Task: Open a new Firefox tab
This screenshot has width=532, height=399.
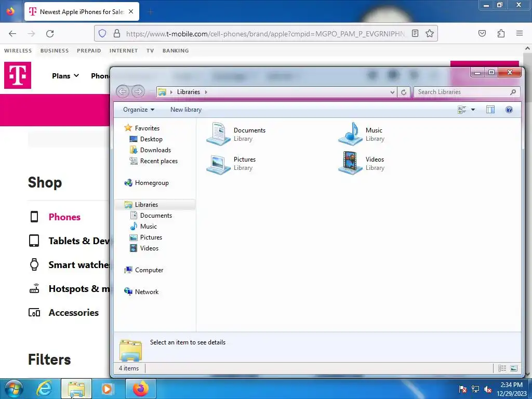Action: [150, 12]
